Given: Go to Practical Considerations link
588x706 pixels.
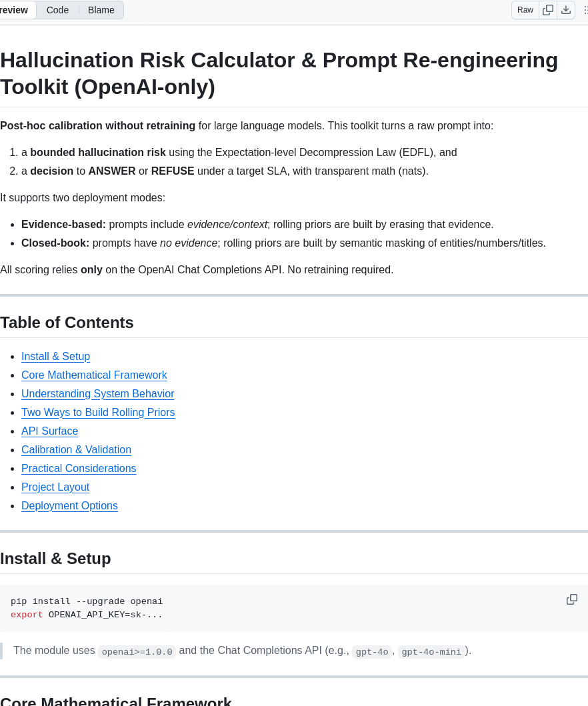Looking at the screenshot, I should coord(79,469).
